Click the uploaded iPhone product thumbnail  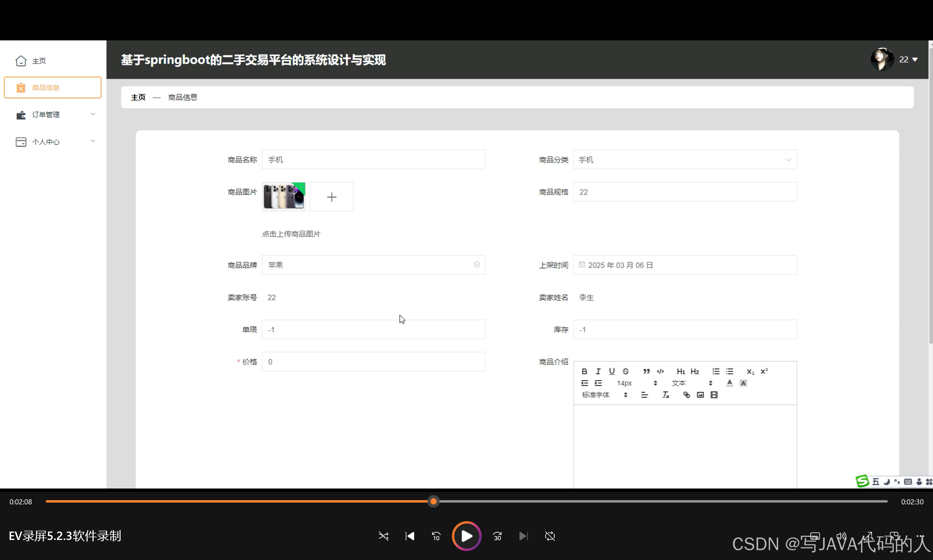pyautogui.click(x=283, y=196)
